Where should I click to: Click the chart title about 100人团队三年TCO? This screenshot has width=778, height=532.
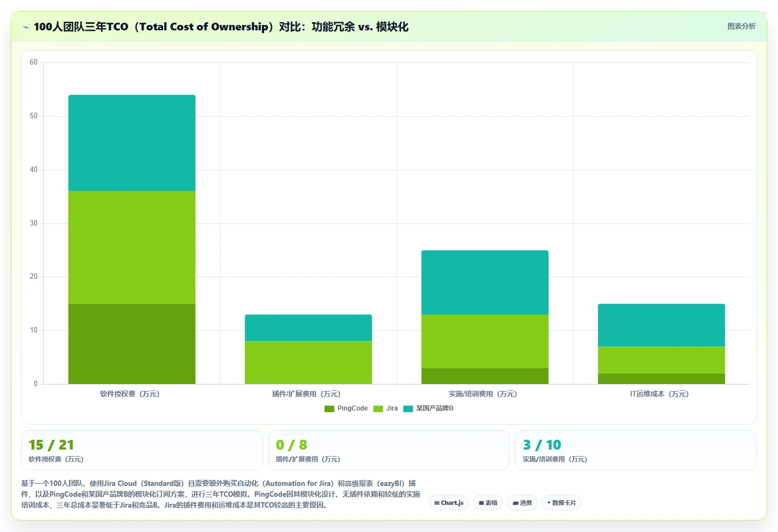[x=221, y=27]
